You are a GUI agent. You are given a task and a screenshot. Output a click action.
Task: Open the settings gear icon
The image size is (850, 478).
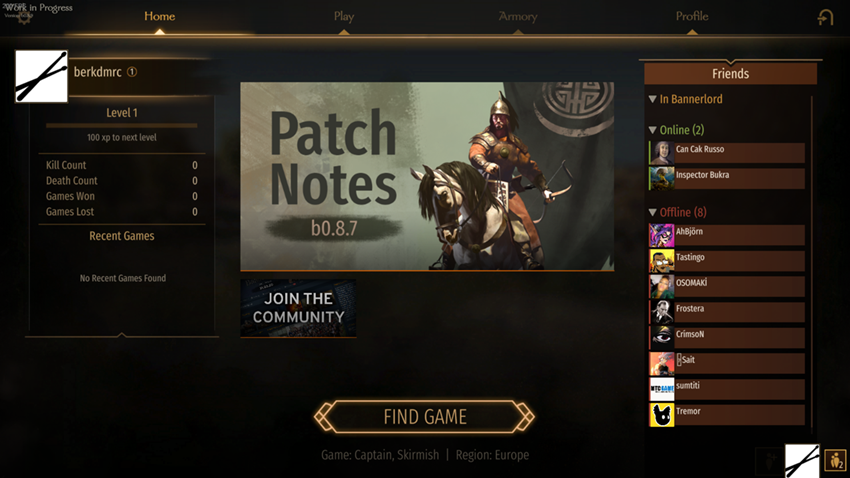(24, 16)
